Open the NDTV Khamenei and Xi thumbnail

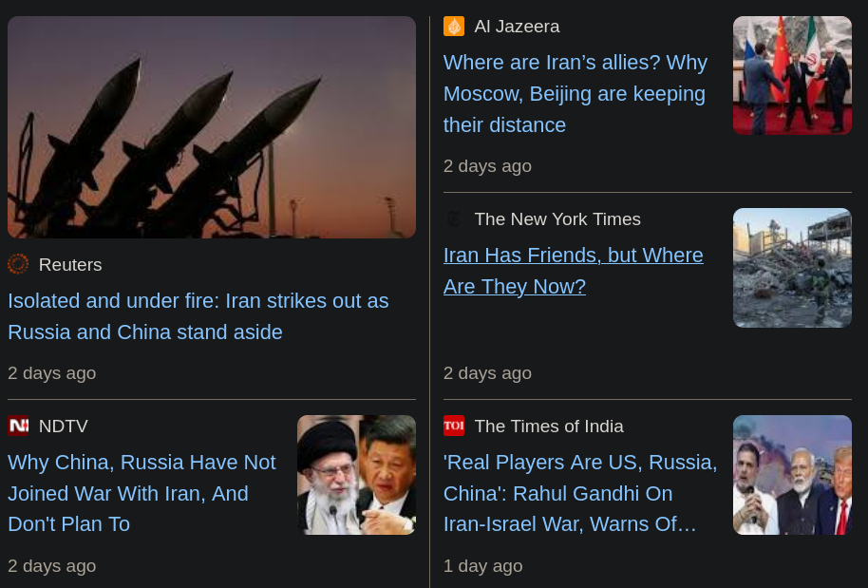(356, 475)
